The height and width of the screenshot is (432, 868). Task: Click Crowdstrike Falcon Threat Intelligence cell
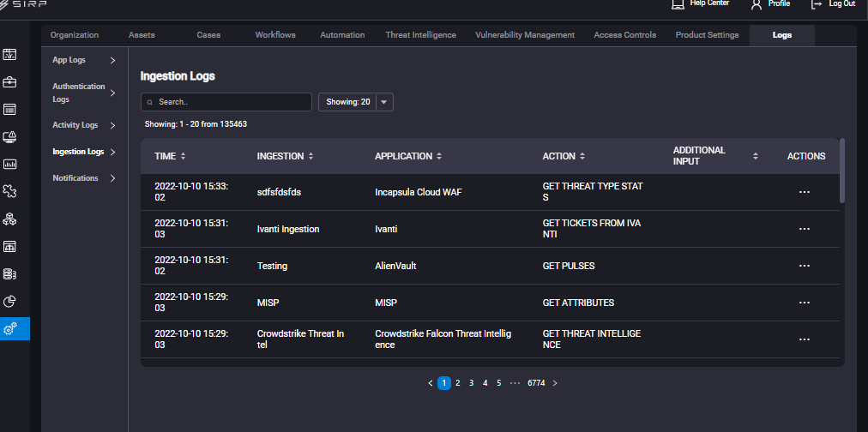443,339
